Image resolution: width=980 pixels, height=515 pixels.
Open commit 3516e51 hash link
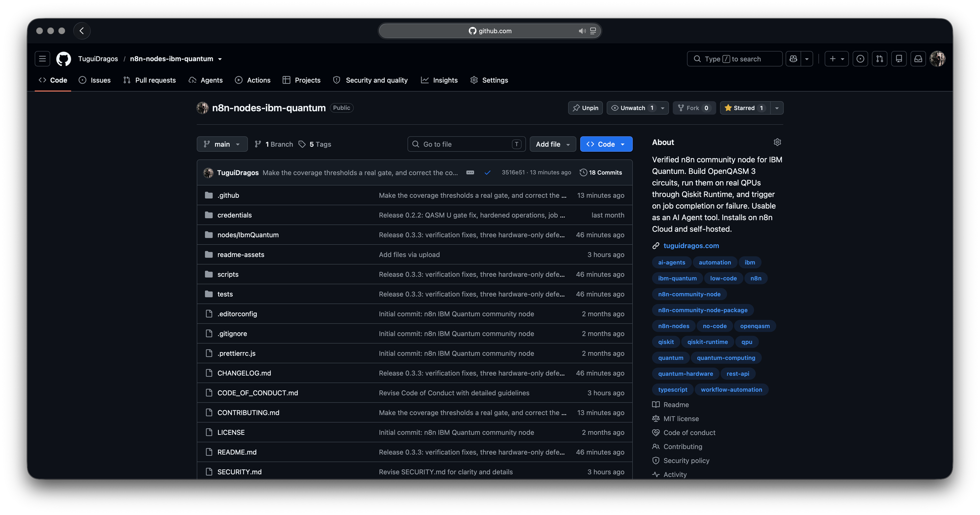pos(513,173)
